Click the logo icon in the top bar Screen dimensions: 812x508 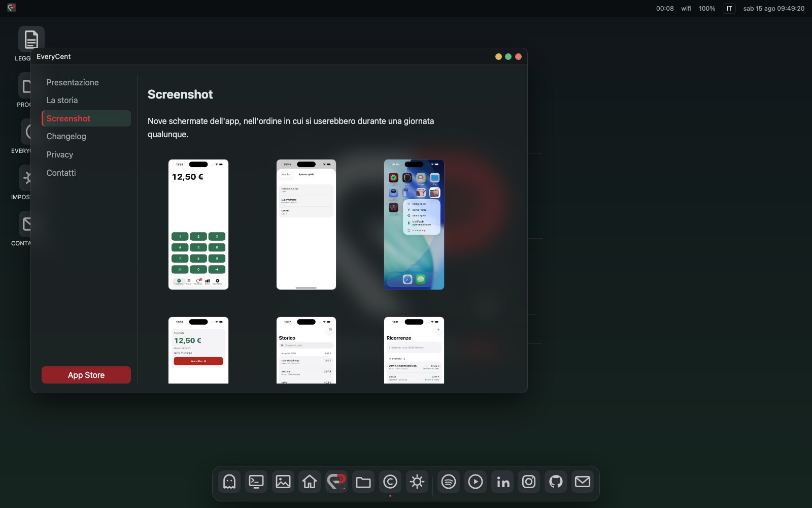tap(12, 8)
